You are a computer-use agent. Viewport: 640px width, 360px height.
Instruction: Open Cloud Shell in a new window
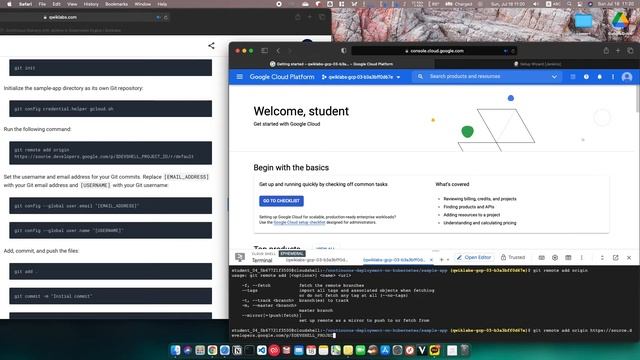616,258
